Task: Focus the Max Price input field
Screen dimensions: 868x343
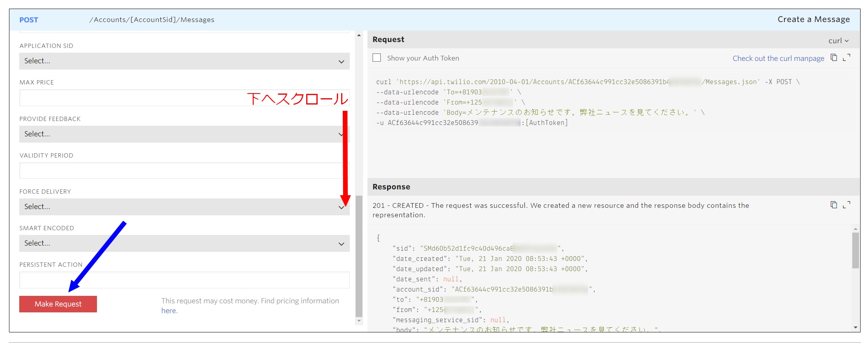Action: click(185, 97)
